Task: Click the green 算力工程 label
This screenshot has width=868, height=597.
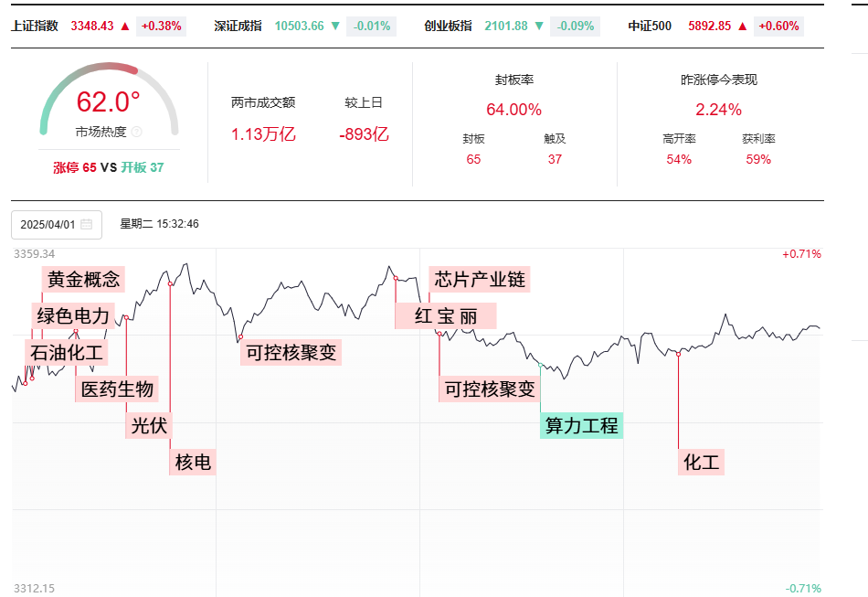Action: click(581, 425)
